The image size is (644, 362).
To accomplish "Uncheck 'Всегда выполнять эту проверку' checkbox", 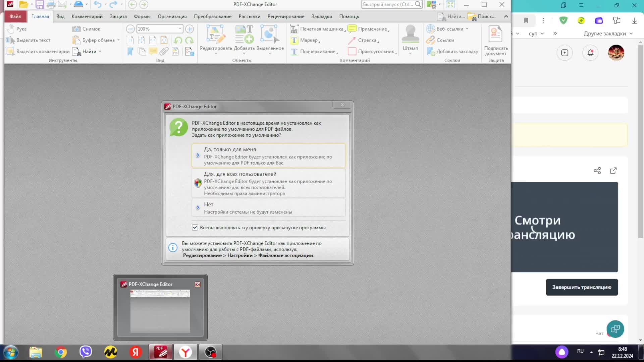I will pyautogui.click(x=195, y=228).
